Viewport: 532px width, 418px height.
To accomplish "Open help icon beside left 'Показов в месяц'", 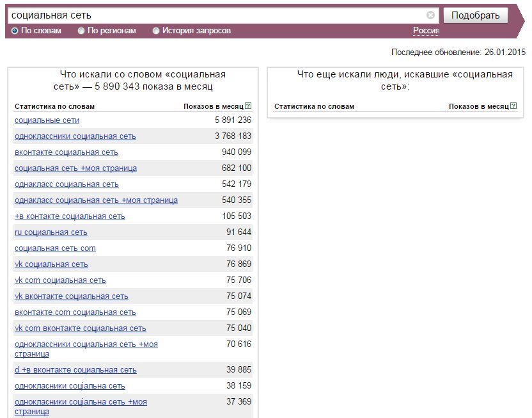I will (x=248, y=106).
